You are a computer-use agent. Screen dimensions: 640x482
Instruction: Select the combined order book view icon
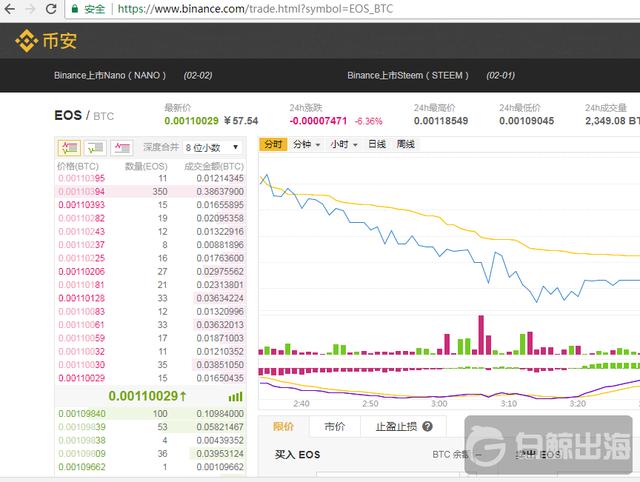pos(68,147)
